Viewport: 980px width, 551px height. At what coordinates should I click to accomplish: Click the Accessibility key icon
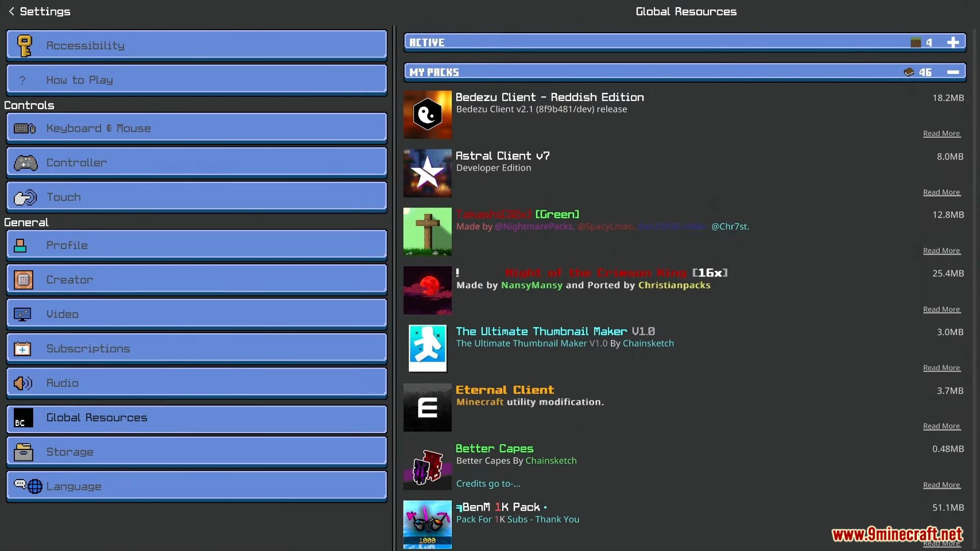[x=24, y=45]
